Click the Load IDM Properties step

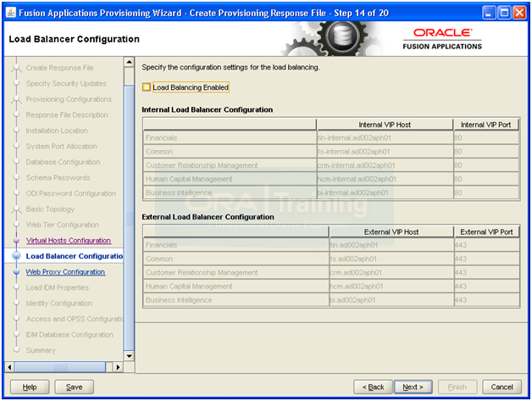click(x=58, y=287)
